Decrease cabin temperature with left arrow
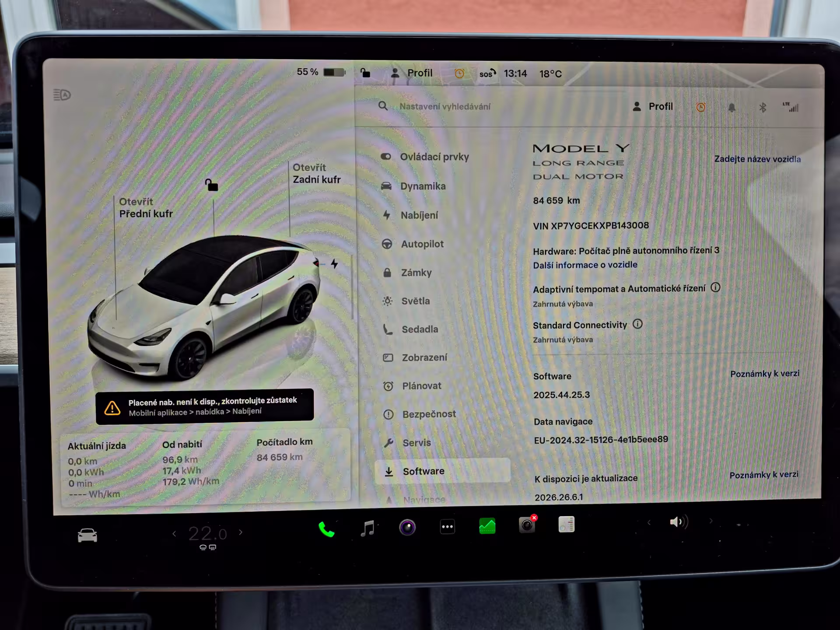840x630 pixels. point(175,534)
